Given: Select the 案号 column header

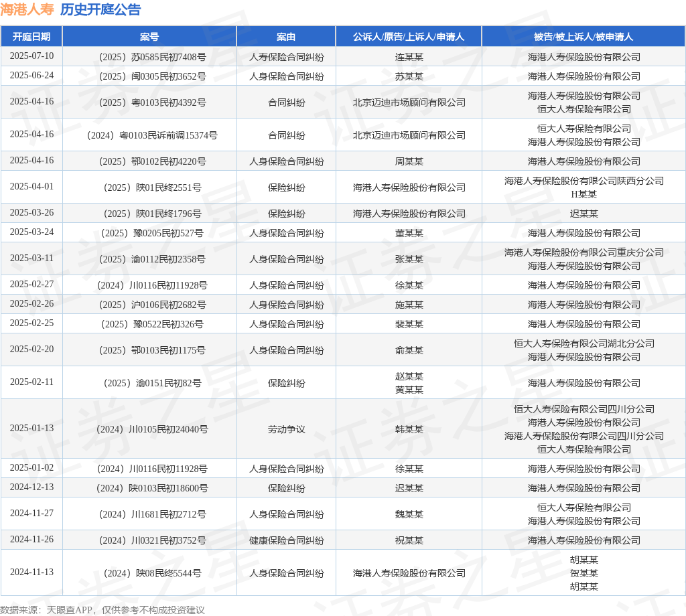Looking at the screenshot, I should pyautogui.click(x=149, y=37).
